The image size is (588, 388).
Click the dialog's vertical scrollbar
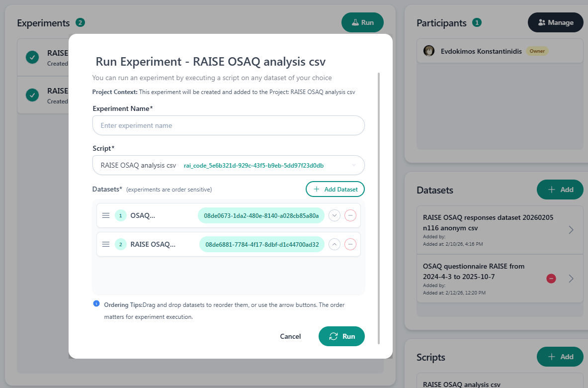(379, 199)
